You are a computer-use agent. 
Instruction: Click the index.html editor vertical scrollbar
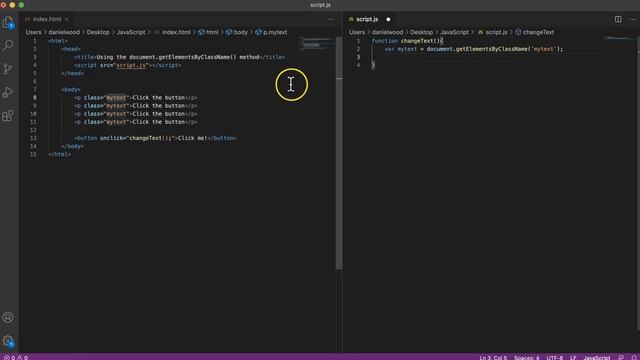(339, 153)
